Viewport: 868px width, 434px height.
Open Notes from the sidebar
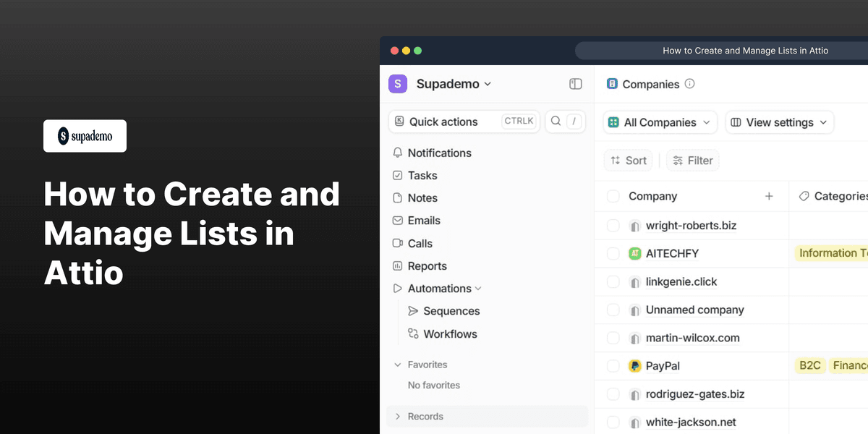pos(423,197)
